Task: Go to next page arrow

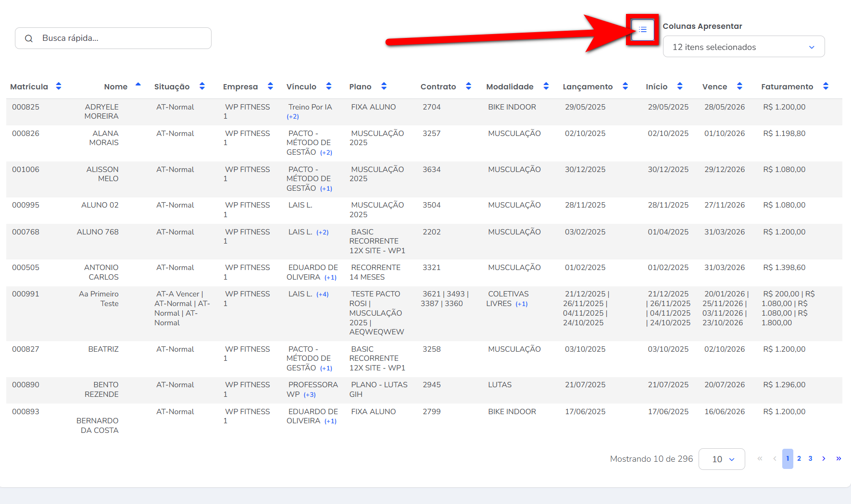Action: point(824,459)
